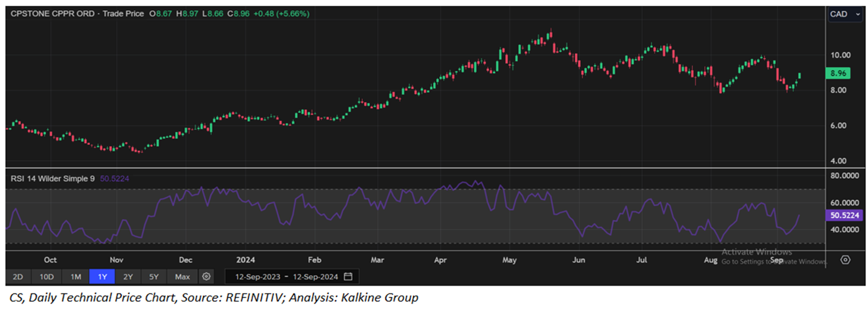The image size is (868, 309).
Task: Click the Oct label on time axis
Action: [x=50, y=260]
